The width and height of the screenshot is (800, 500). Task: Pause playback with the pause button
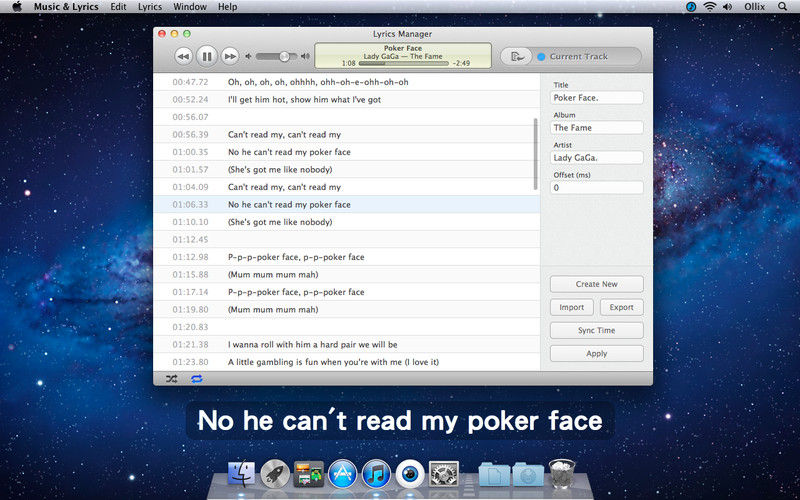pos(207,56)
